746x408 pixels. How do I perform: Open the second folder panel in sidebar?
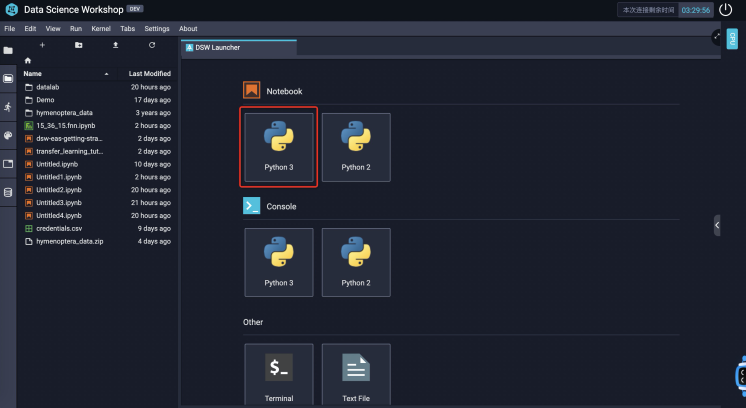8,78
